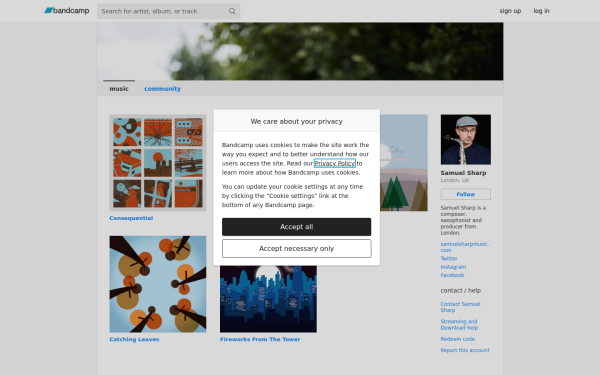Accept all cookies
This screenshot has width=600, height=375.
(x=297, y=227)
